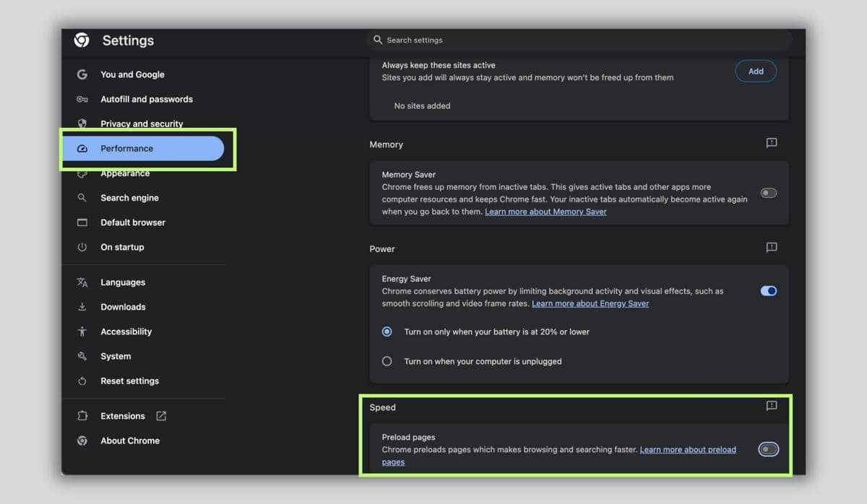
Task: Go to Autofill and passwords section
Action: 147,99
